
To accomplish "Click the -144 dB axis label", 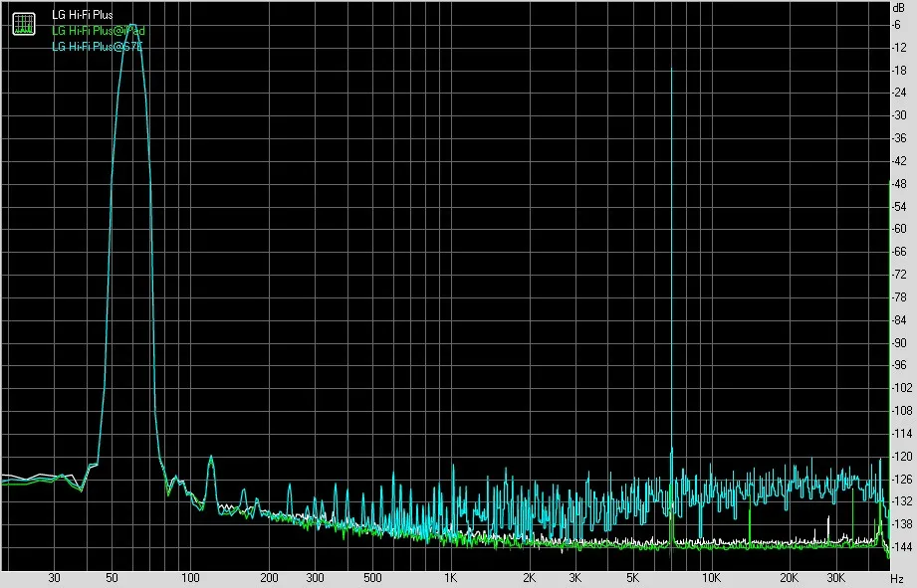I will point(900,547).
